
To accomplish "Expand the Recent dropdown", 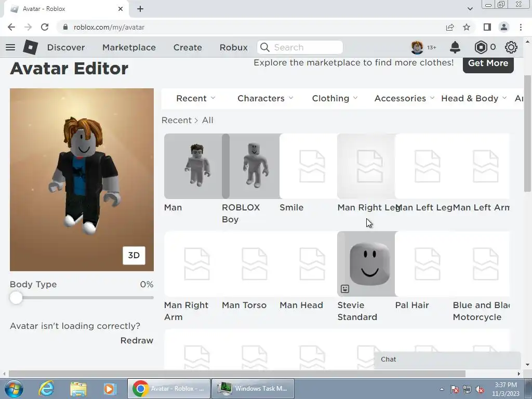I will [196, 98].
